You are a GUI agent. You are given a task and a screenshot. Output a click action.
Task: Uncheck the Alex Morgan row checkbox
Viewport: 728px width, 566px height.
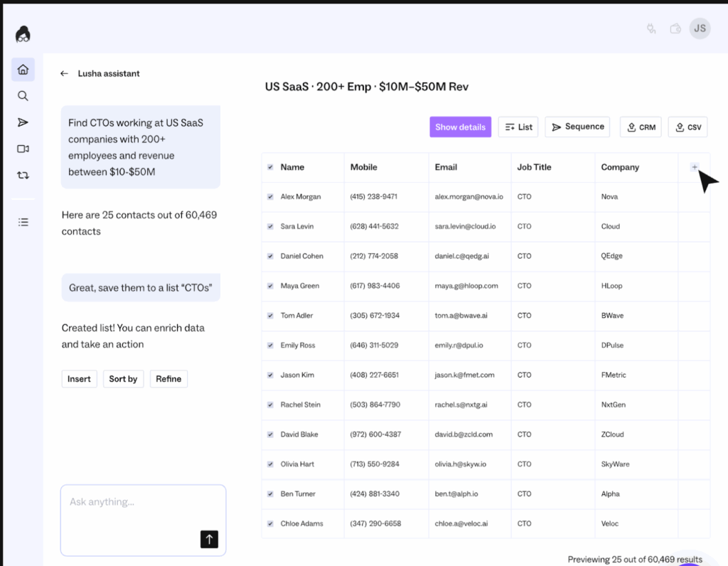click(x=270, y=197)
